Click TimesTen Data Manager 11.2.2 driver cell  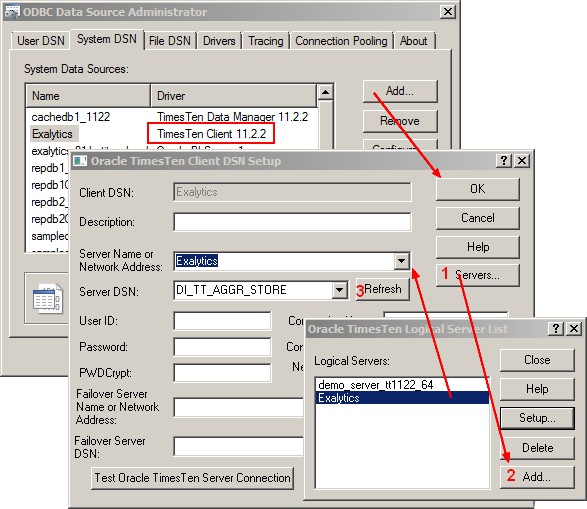pyautogui.click(x=232, y=117)
